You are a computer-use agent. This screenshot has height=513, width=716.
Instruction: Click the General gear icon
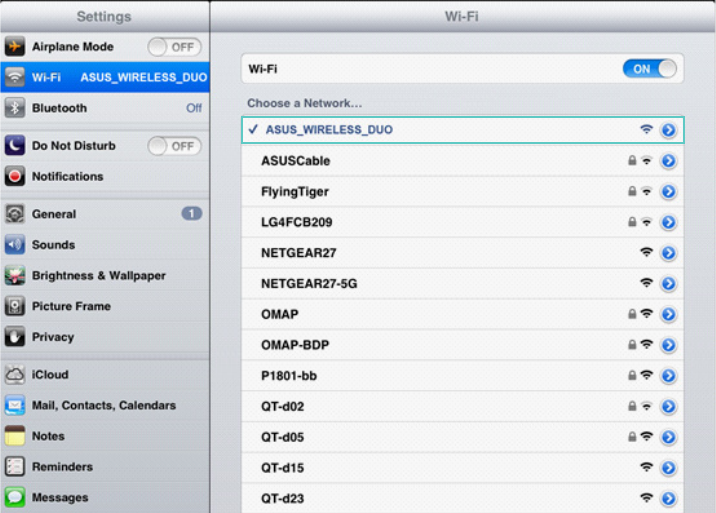[15, 214]
